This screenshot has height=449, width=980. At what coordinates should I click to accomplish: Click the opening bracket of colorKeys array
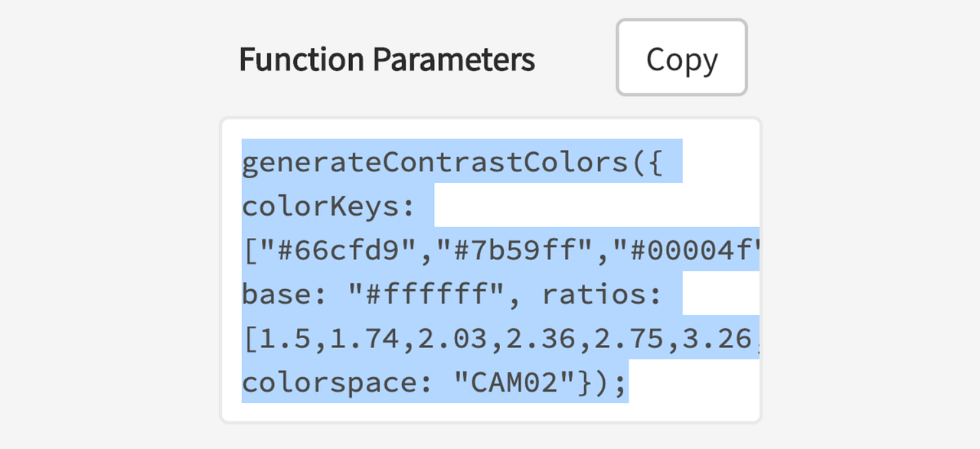point(250,249)
